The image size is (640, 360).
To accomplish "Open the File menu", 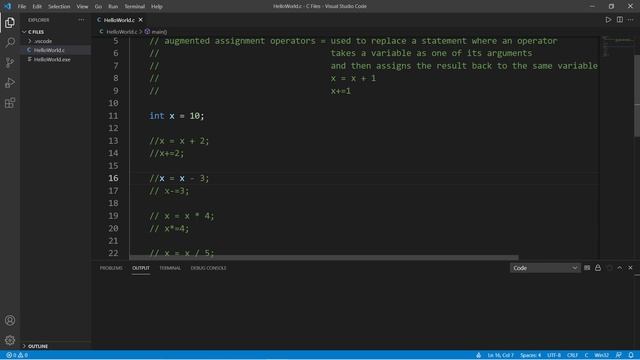I will pyautogui.click(x=22, y=6).
